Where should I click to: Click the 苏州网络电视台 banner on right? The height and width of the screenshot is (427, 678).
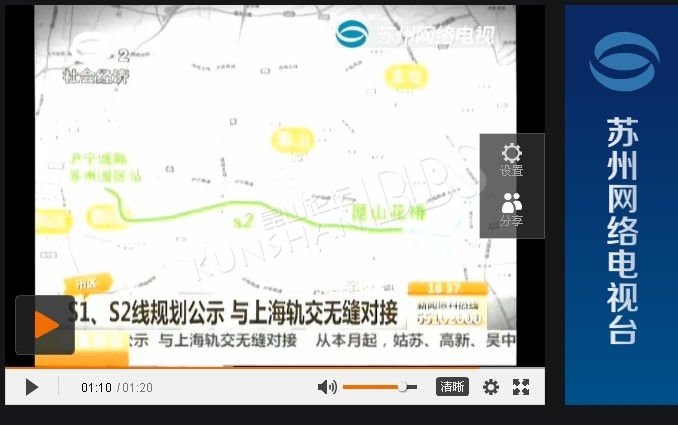(621, 205)
